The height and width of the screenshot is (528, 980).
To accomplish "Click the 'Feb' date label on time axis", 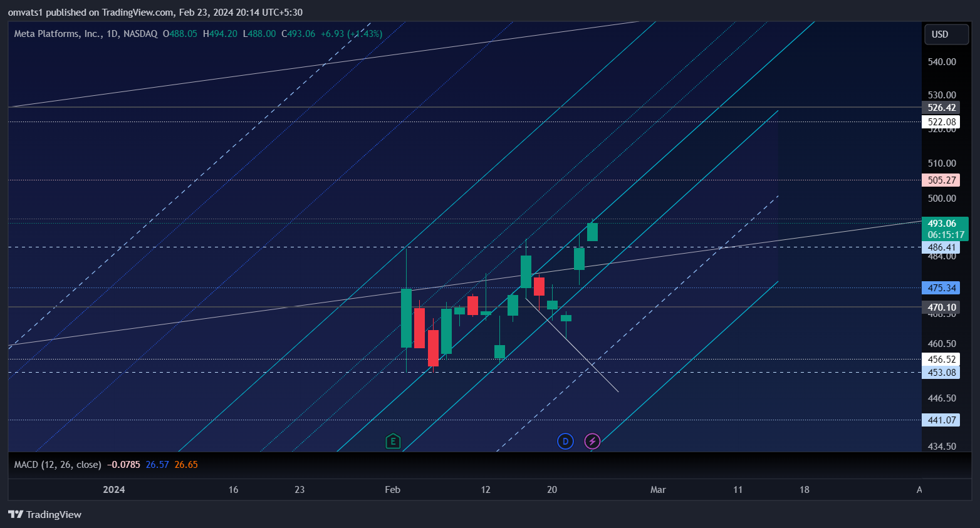I will click(393, 490).
